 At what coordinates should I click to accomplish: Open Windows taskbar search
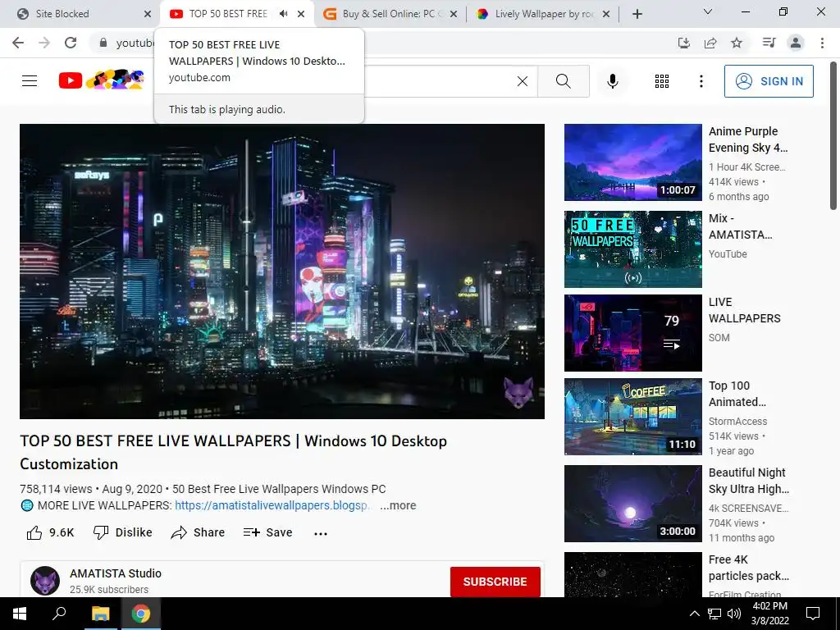59,614
